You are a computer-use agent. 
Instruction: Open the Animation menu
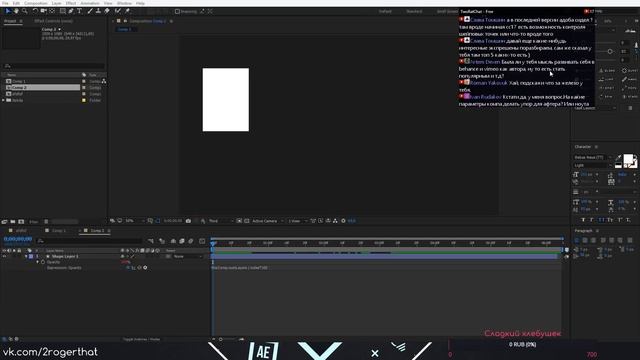[x=90, y=3]
